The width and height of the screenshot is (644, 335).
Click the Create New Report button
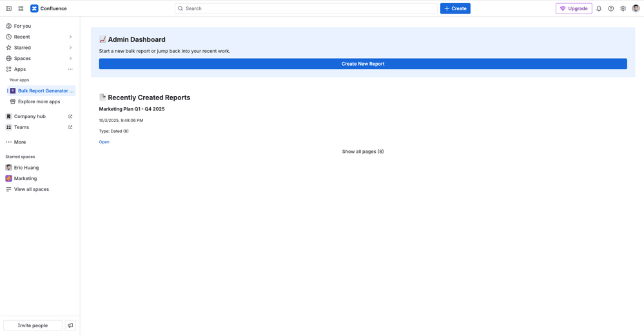click(x=363, y=64)
